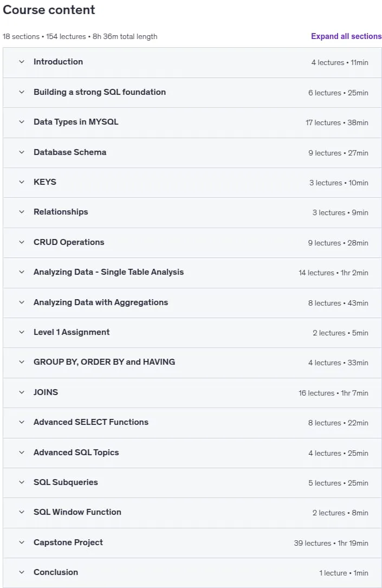Open the Advanced SELECT Functions section
Image resolution: width=382 pixels, height=588 pixels.
[192, 422]
